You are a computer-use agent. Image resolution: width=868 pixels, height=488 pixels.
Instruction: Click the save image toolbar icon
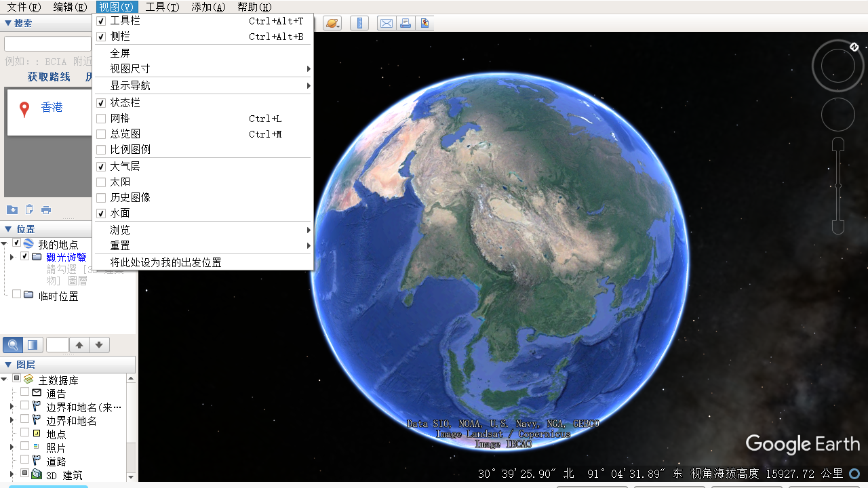tap(425, 23)
